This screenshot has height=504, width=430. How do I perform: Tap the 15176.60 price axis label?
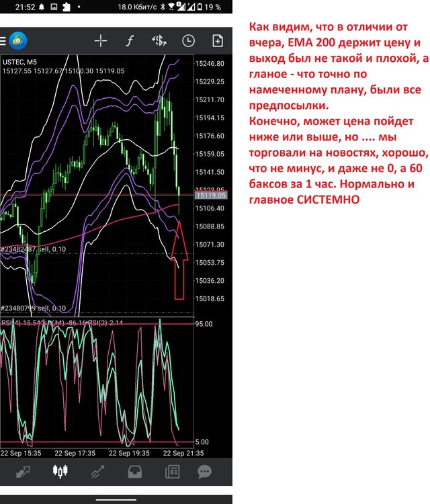[210, 136]
